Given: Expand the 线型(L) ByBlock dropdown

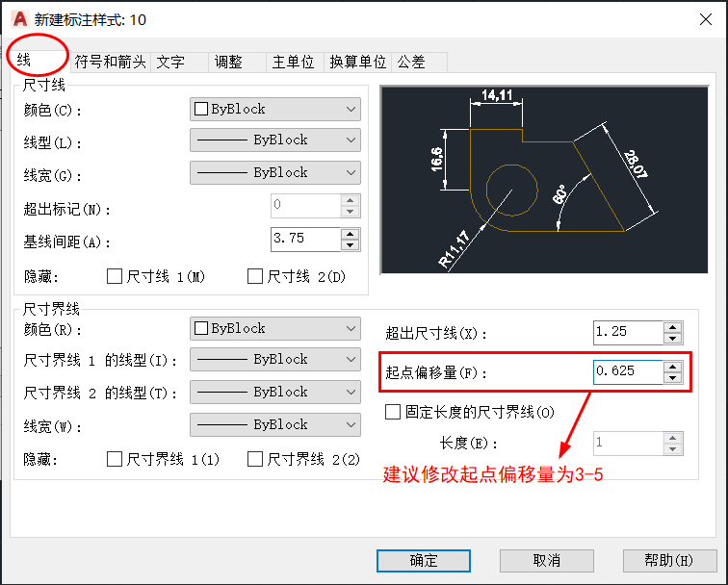Looking at the screenshot, I should coord(275,140).
